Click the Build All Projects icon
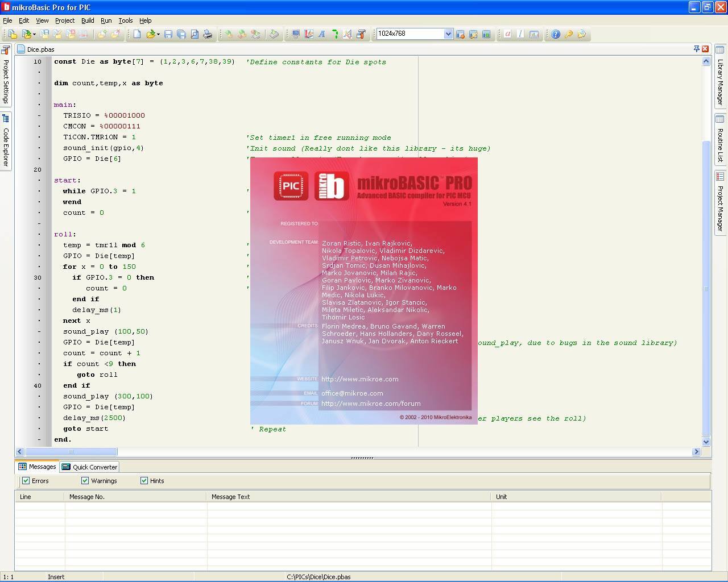The height and width of the screenshot is (582, 728). [x=242, y=34]
